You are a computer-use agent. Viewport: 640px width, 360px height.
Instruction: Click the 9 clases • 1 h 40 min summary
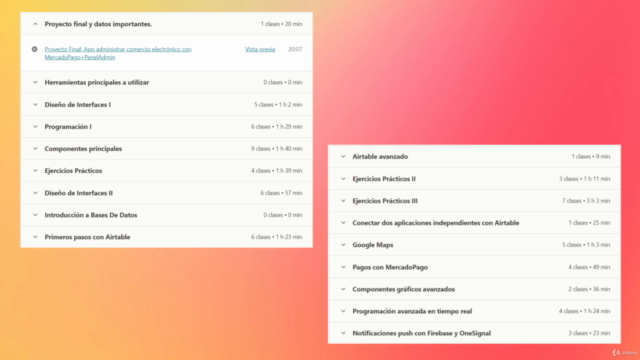277,149
